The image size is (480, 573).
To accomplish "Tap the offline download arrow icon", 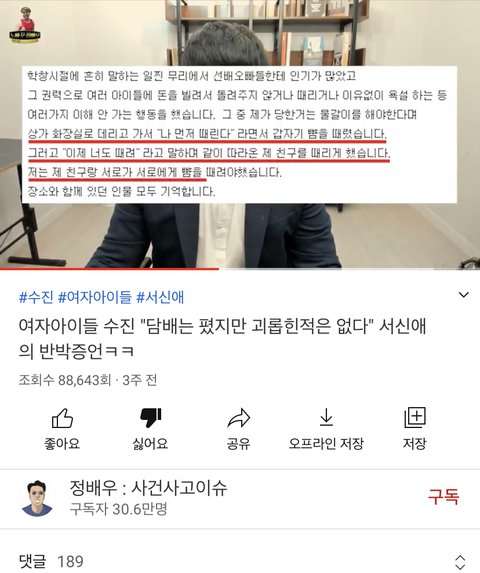I will pyautogui.click(x=326, y=417).
